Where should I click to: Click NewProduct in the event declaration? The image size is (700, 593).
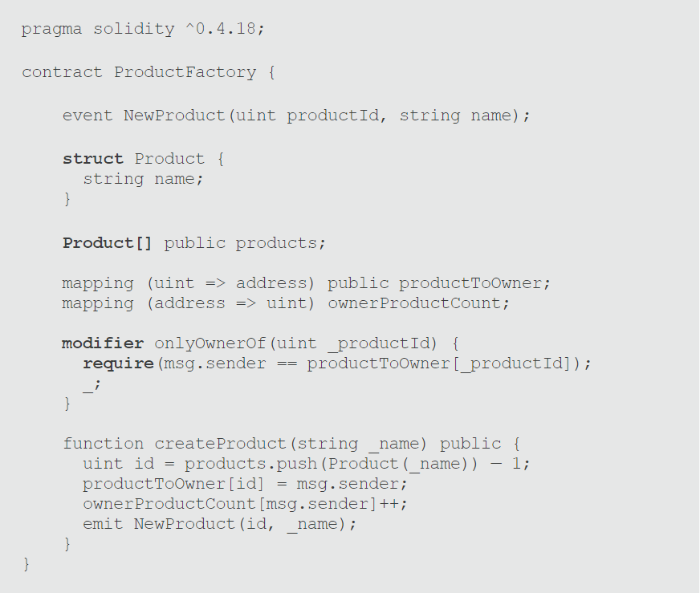174,116
